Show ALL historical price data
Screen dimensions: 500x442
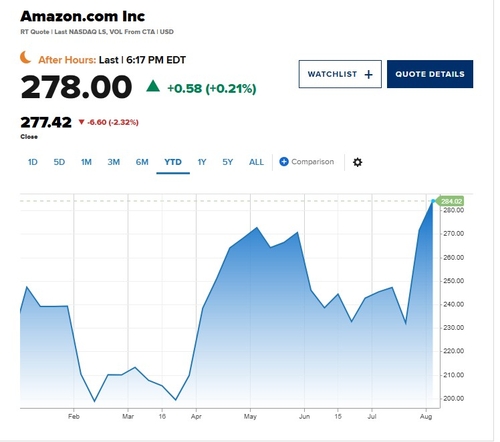[x=256, y=162]
